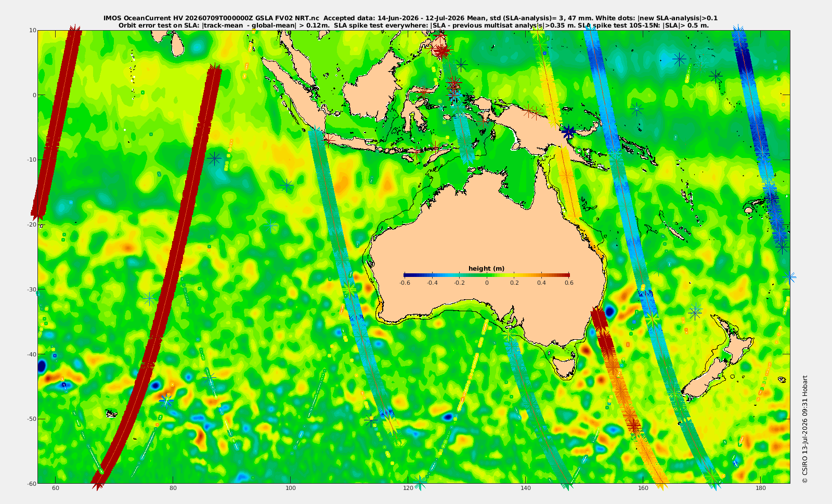Screen dimensions: 832x504
Task: Click longitude axis label "60" at the bottom
Action: point(56,488)
